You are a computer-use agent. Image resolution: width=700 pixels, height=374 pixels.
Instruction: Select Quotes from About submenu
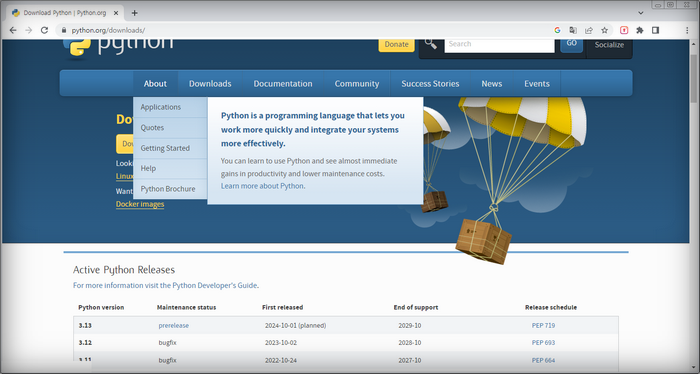pos(170,128)
